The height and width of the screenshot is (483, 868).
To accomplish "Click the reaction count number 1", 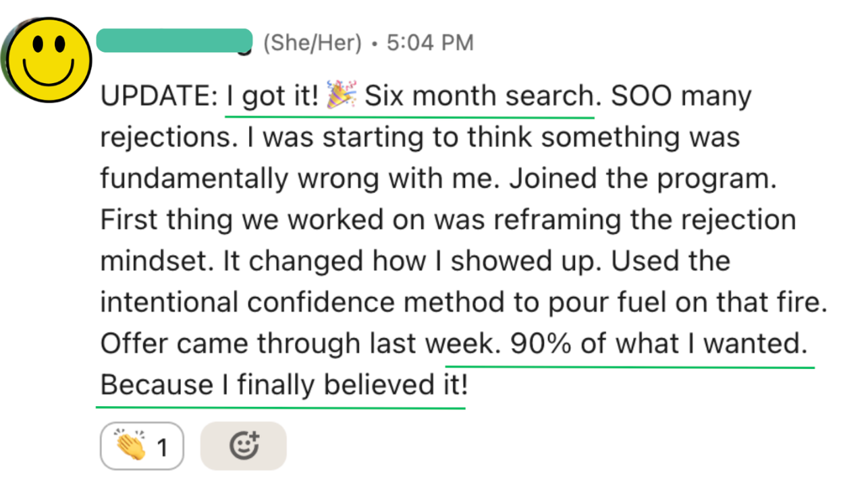I will pos(162,447).
